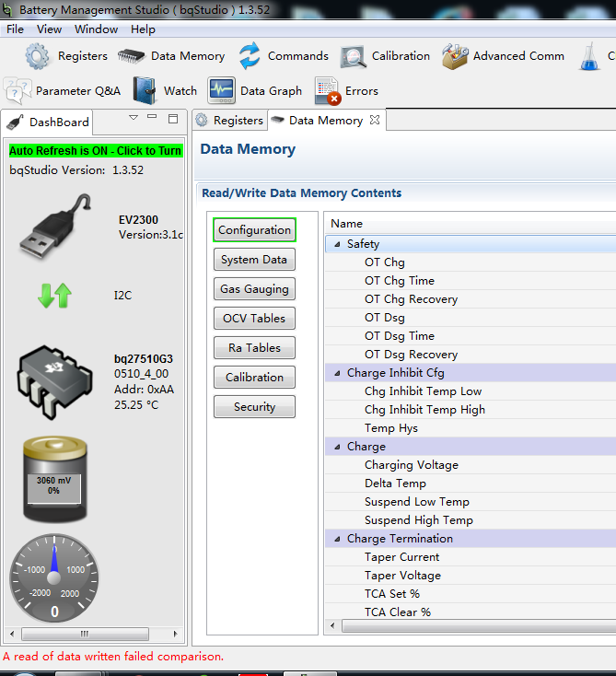616x676 pixels.
Task: Open the Errors view
Action: click(327, 90)
